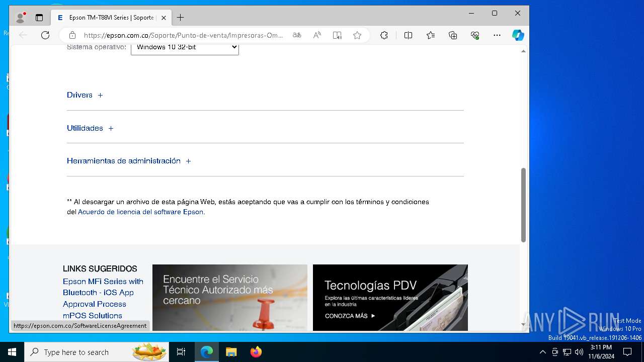
Task: Select the Epson TM-T88VI Series tab
Action: [111, 18]
